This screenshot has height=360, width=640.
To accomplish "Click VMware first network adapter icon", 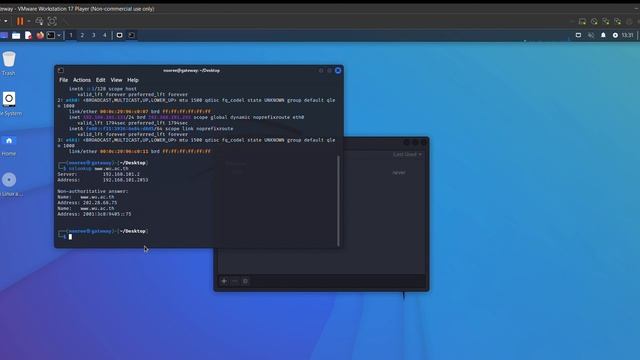I will [x=606, y=21].
